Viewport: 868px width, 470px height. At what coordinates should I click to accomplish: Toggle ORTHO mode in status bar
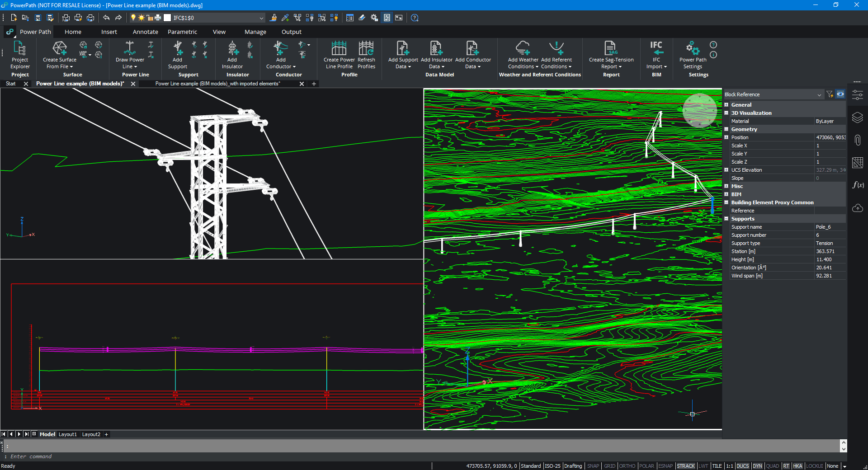click(x=627, y=466)
